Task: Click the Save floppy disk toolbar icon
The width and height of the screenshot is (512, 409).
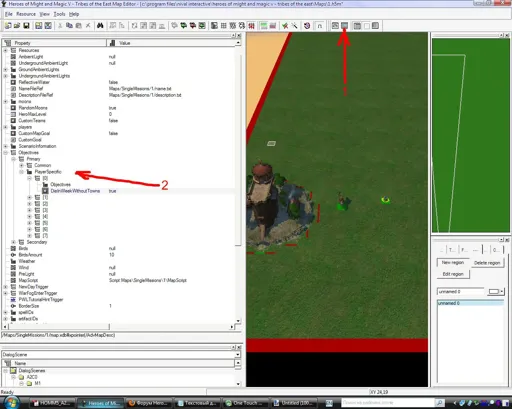Action: [x=26, y=26]
